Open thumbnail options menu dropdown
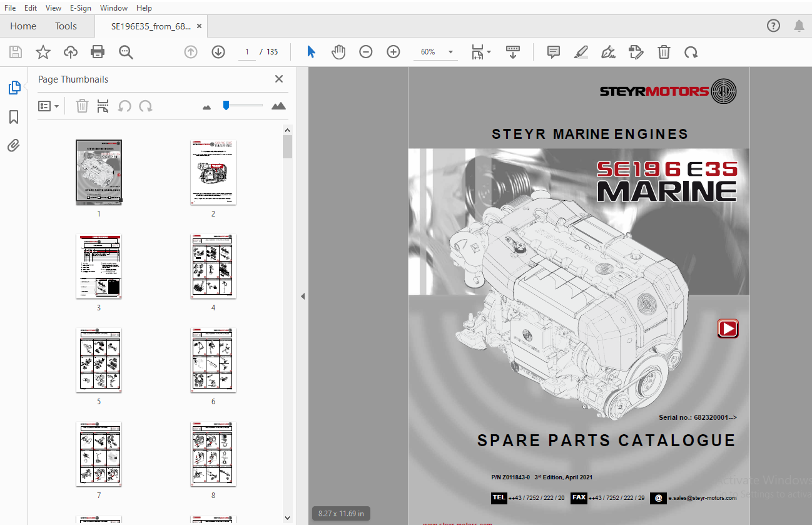Screen dimensions: 812x525 coord(49,106)
